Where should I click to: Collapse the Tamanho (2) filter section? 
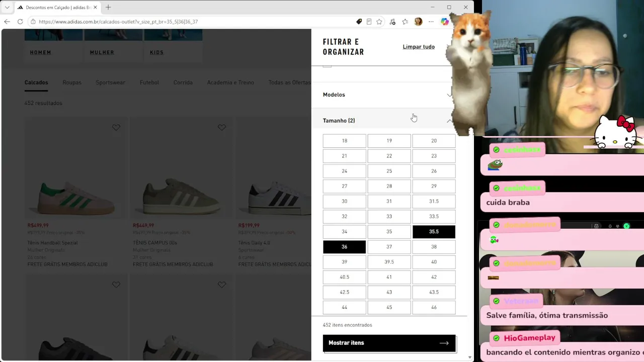pyautogui.click(x=387, y=121)
